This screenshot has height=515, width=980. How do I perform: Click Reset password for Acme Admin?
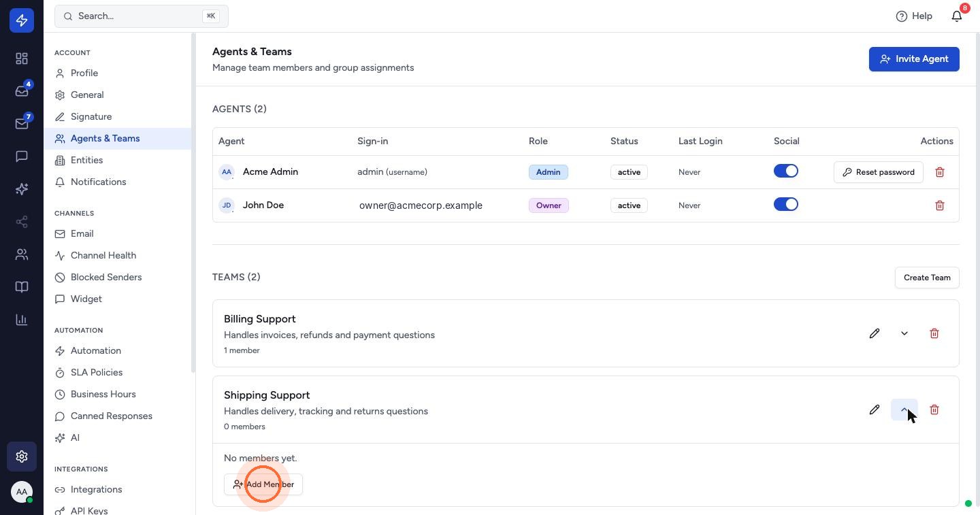(x=879, y=172)
